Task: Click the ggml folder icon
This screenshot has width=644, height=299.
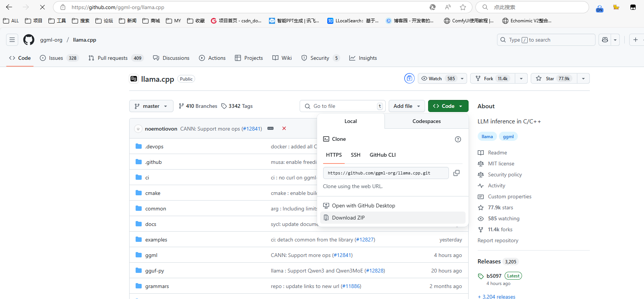Action: point(139,255)
